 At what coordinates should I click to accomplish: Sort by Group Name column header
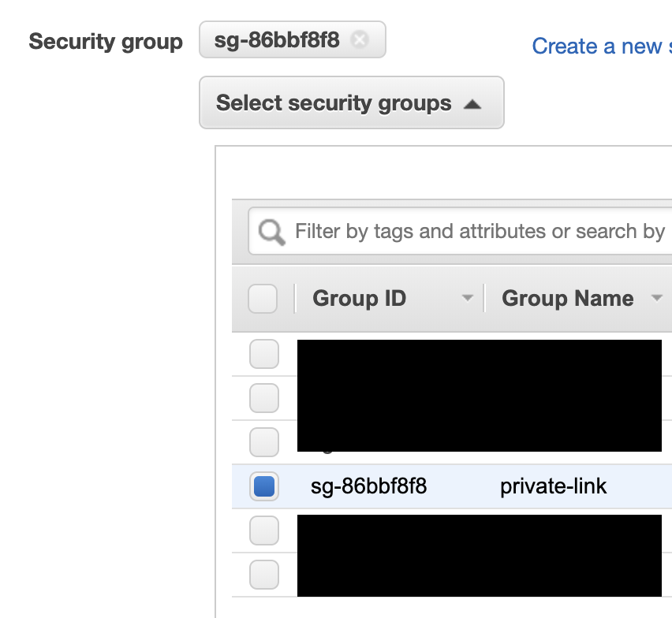pyautogui.click(x=567, y=298)
